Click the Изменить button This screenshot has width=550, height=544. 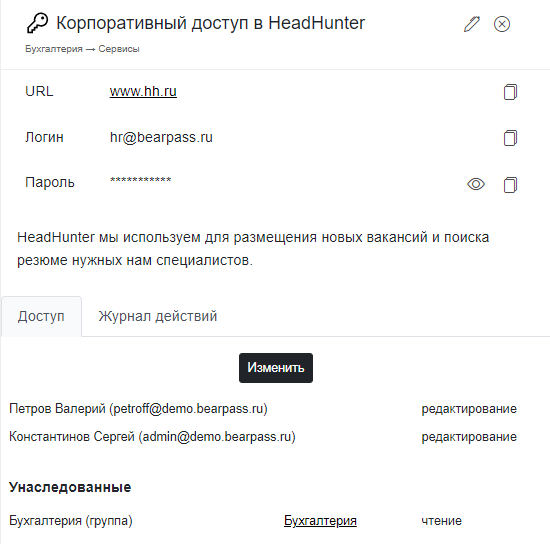coord(276,368)
